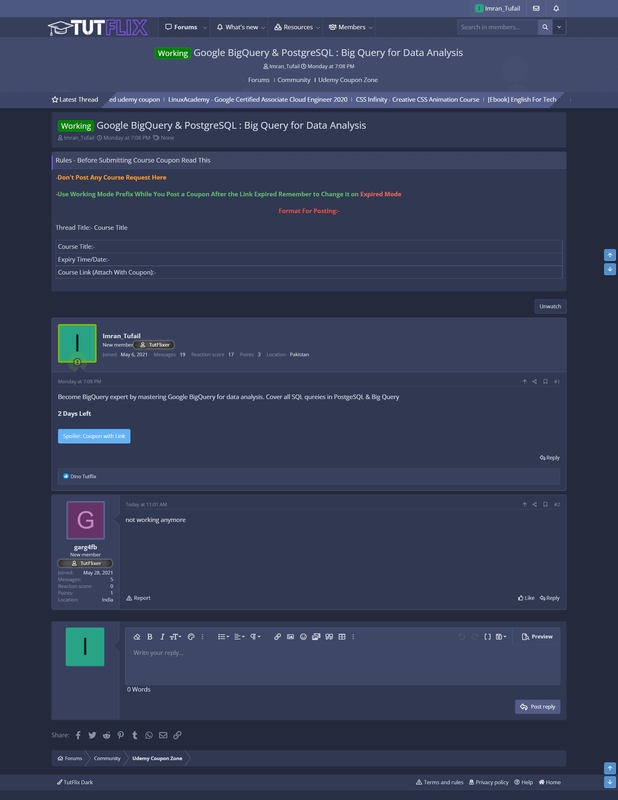Click the Search in members field
The height and width of the screenshot is (800, 618).
(498, 27)
